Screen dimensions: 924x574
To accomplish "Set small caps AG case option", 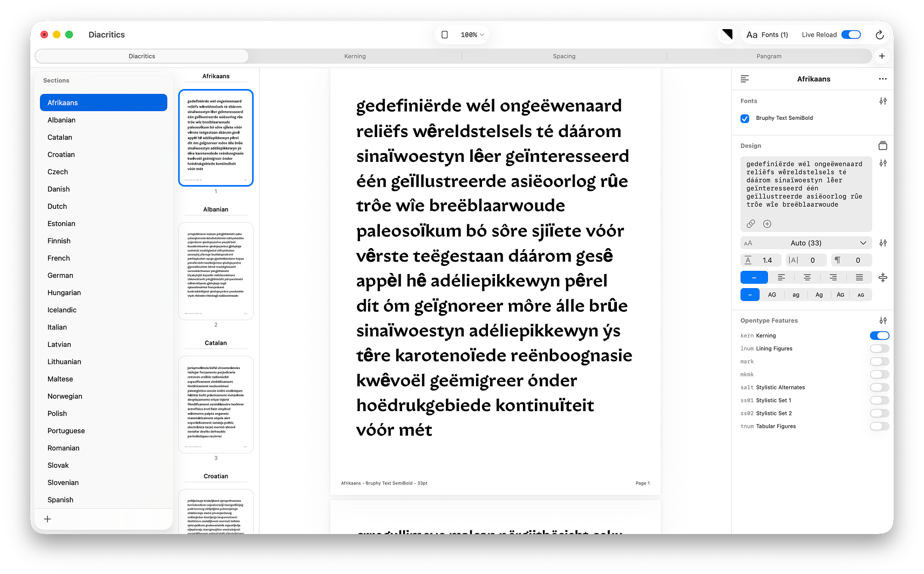I will 840,295.
